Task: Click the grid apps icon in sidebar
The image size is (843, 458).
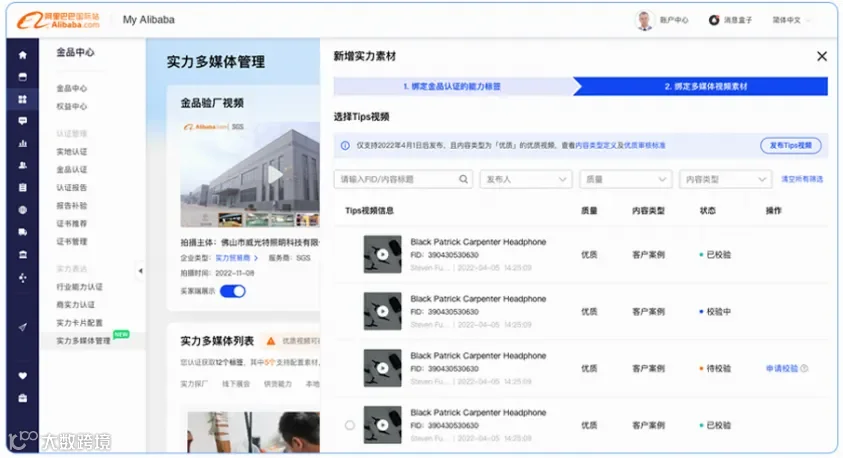Action: 23,99
